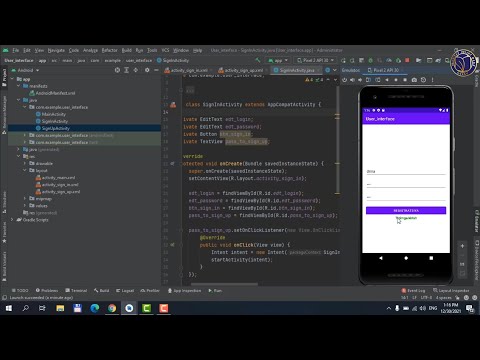Open the Refactor menu

pyautogui.click(x=109, y=50)
